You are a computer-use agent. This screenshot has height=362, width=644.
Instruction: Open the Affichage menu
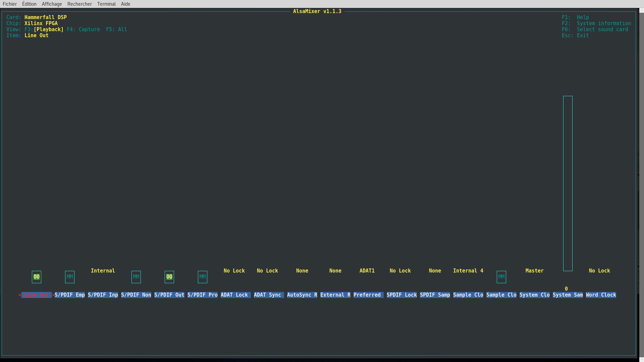(52, 4)
